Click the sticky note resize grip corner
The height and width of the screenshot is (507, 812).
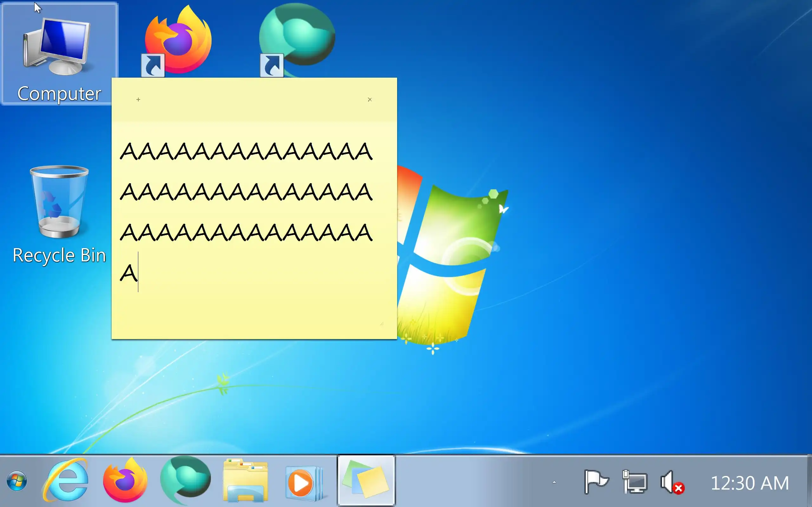382,324
